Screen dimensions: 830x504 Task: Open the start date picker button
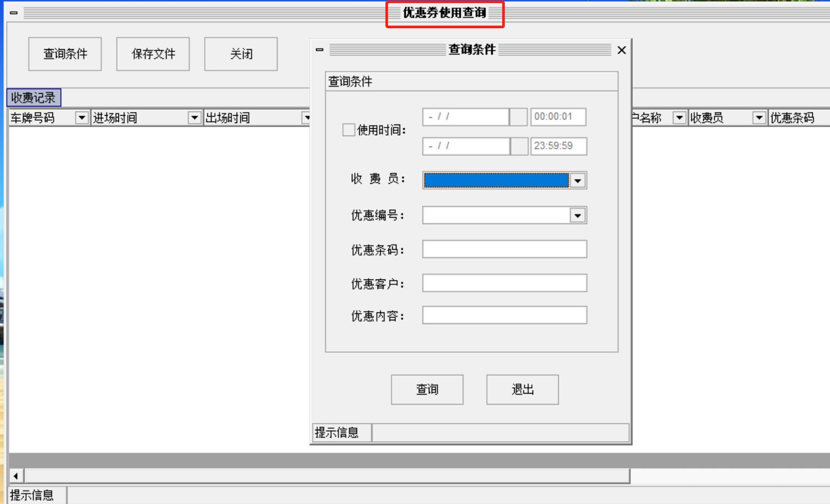tap(518, 117)
